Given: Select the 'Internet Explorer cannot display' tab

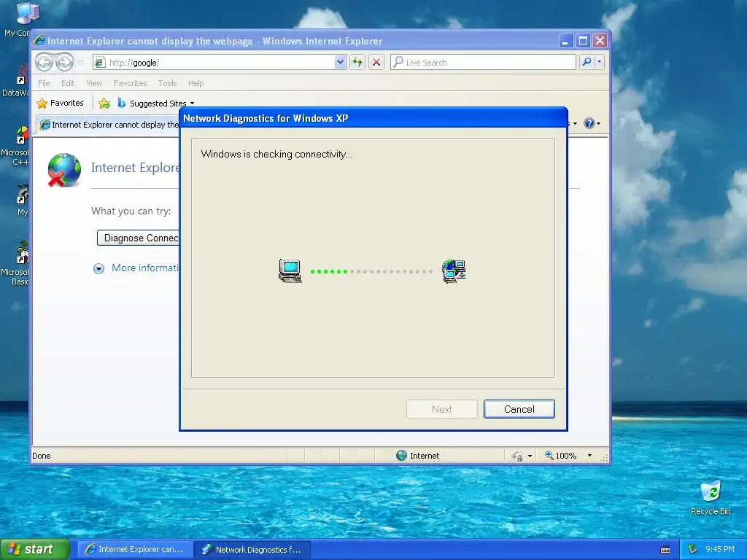Looking at the screenshot, I should point(109,125).
